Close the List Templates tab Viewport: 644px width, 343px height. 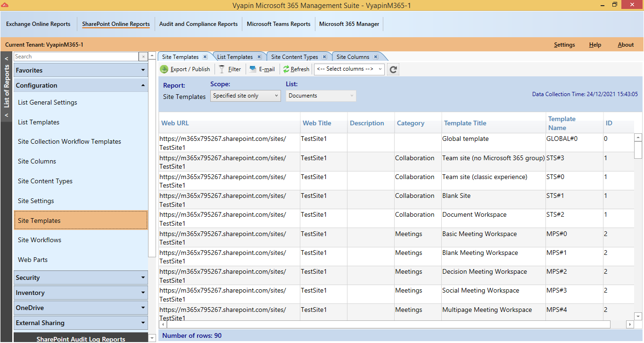[259, 57]
